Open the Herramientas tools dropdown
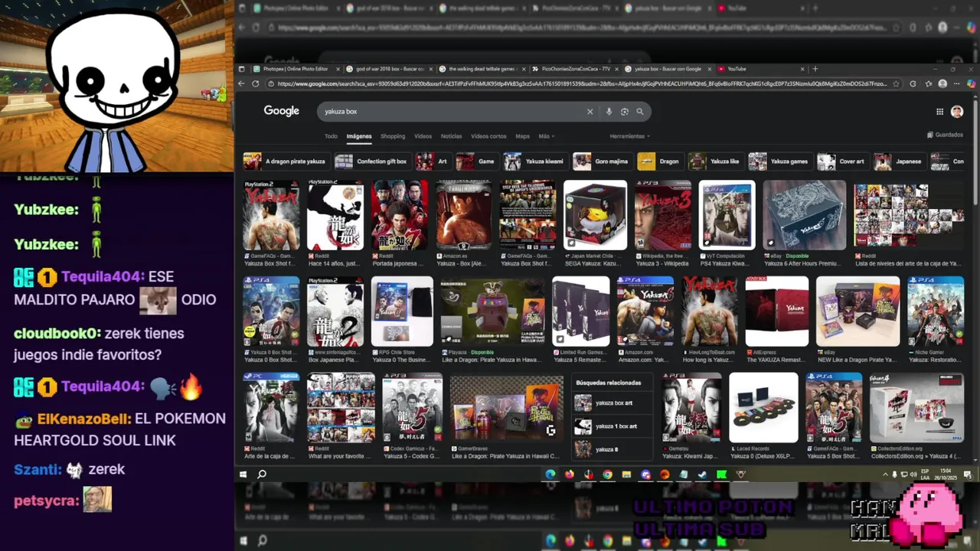This screenshot has height=551, width=980. coord(629,136)
